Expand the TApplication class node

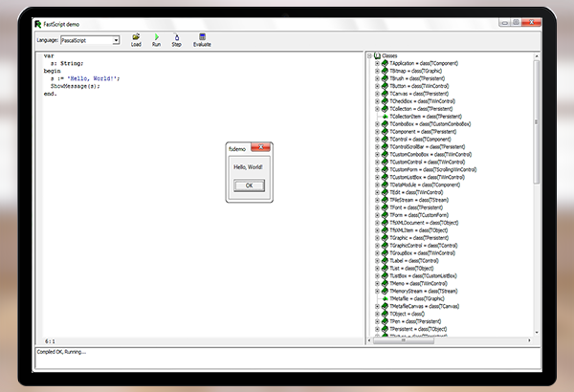377,62
